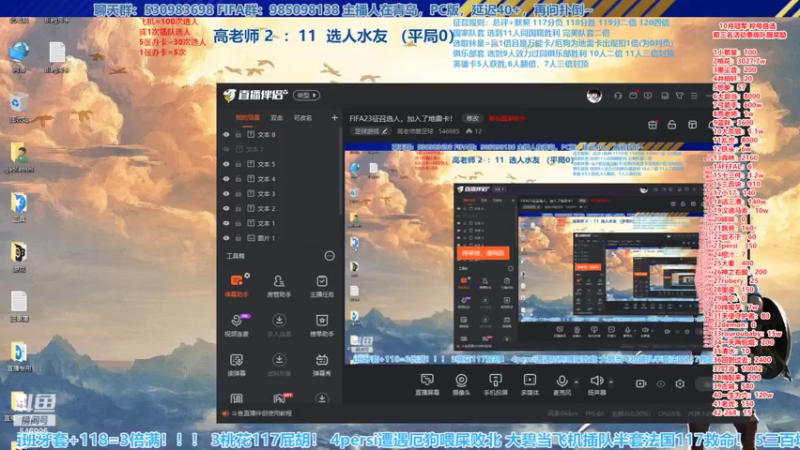Add 手机投屏 phone cast source
The height and width of the screenshot is (450, 800).
(x=495, y=384)
